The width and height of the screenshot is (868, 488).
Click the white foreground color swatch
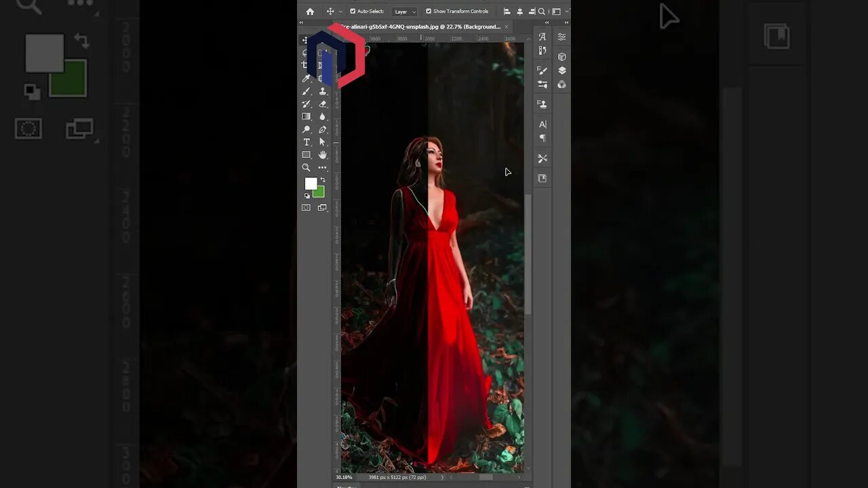tap(311, 183)
